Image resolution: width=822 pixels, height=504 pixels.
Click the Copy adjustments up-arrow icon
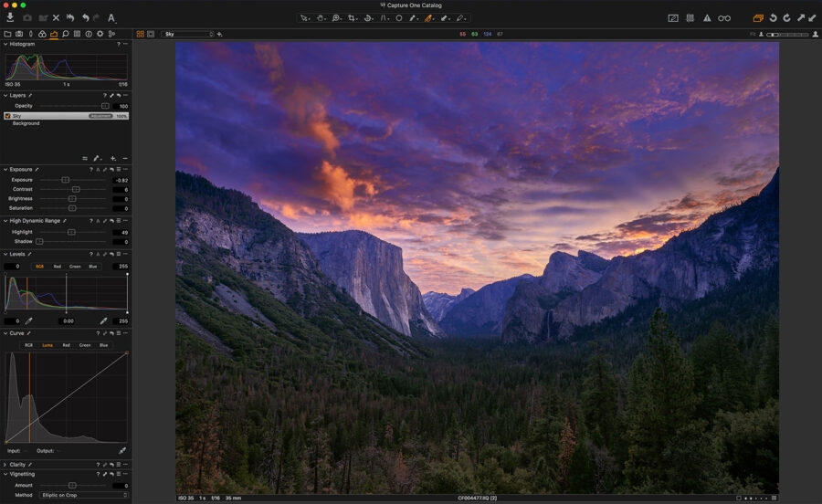(801, 18)
